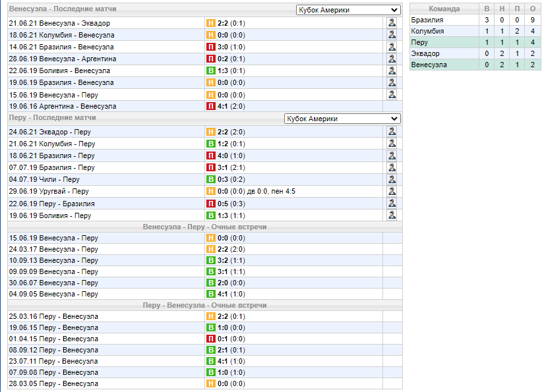Open the Кубок Америки dropdown for Венесуэла matches
Screen dimensions: 542x392
(x=348, y=10)
